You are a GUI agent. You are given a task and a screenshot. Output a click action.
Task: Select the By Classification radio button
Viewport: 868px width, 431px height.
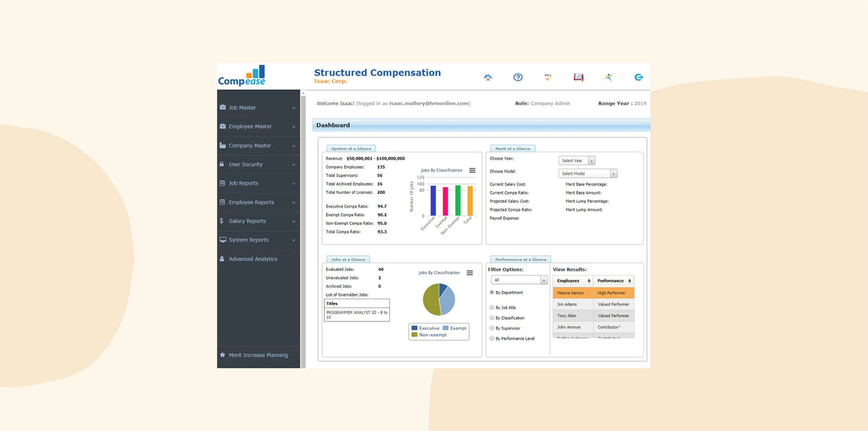coord(492,317)
